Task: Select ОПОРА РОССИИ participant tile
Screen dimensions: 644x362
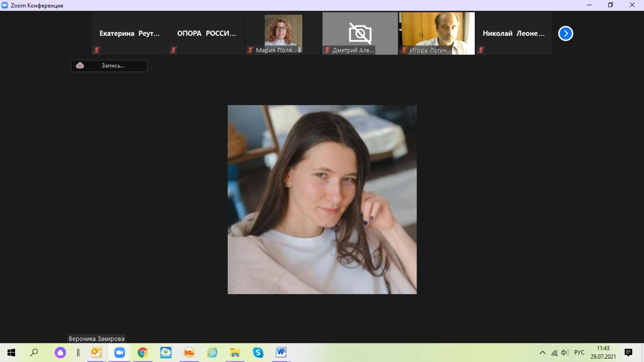Action: pos(207,34)
